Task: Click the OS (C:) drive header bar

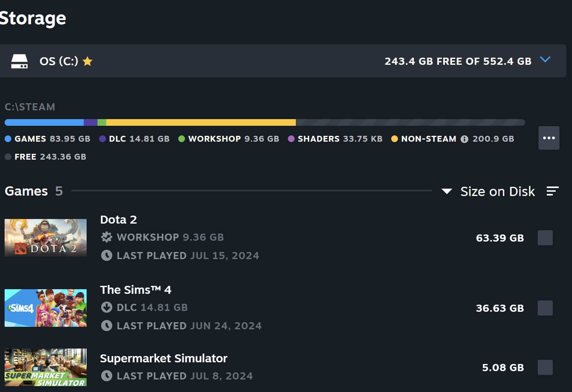Action: click(283, 61)
